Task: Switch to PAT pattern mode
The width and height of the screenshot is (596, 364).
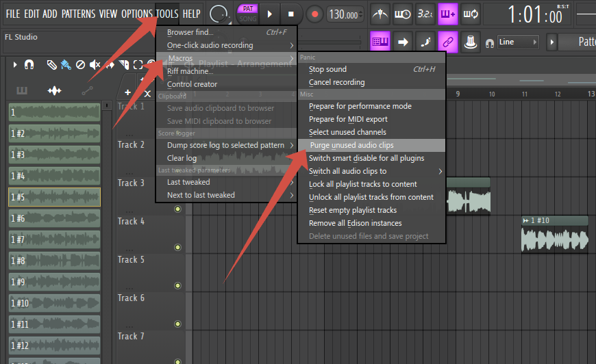Action: pos(248,9)
